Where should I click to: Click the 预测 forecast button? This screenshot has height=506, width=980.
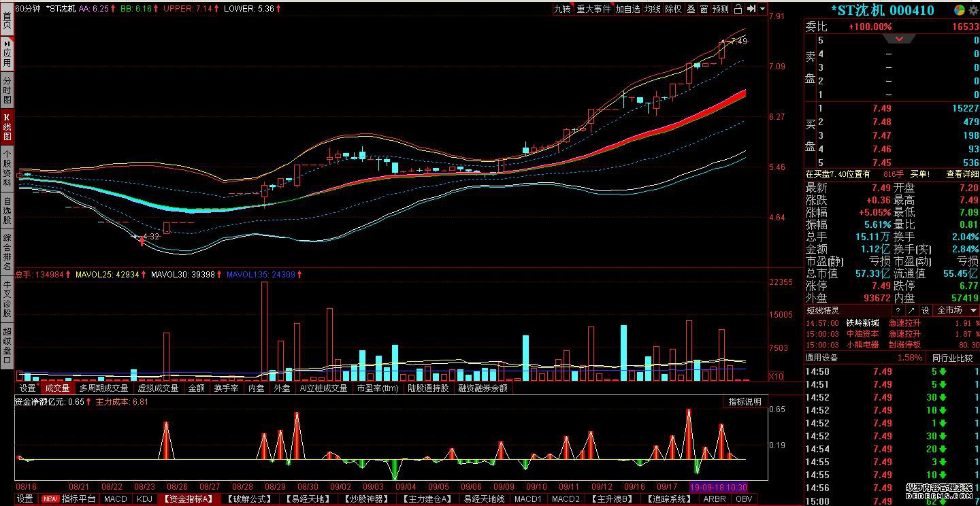pos(721,9)
